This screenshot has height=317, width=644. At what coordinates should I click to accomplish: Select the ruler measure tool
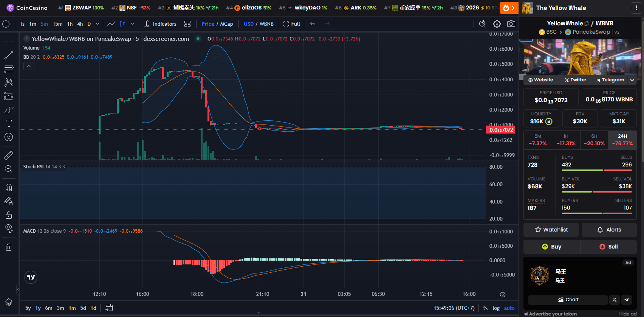tap(9, 155)
